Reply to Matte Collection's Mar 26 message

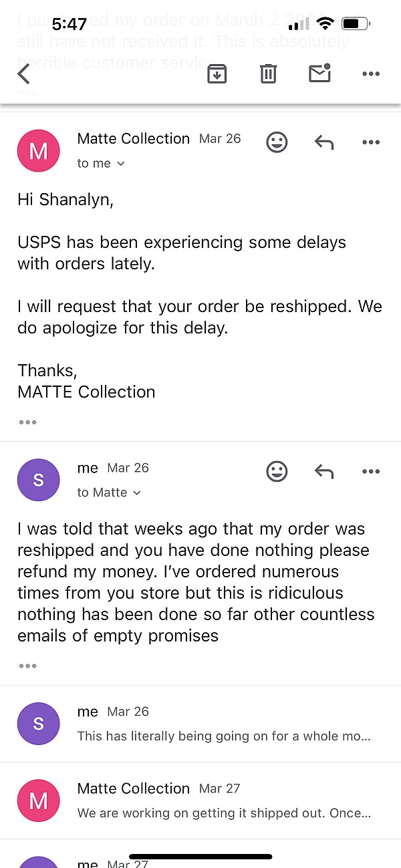(324, 142)
